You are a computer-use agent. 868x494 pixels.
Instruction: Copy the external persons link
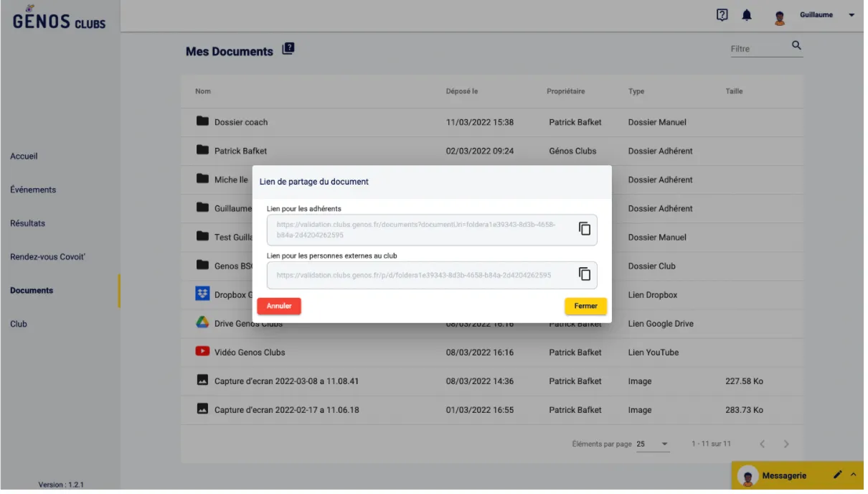(585, 274)
